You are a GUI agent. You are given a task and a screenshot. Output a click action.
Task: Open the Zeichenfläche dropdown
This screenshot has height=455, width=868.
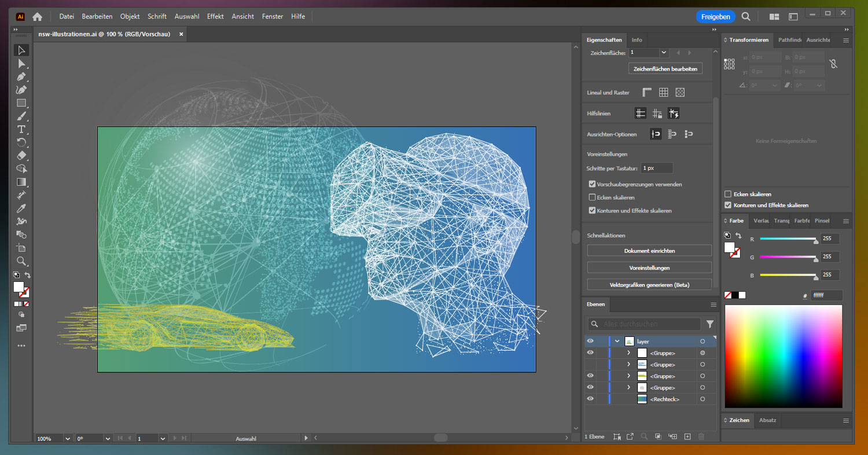pos(664,52)
